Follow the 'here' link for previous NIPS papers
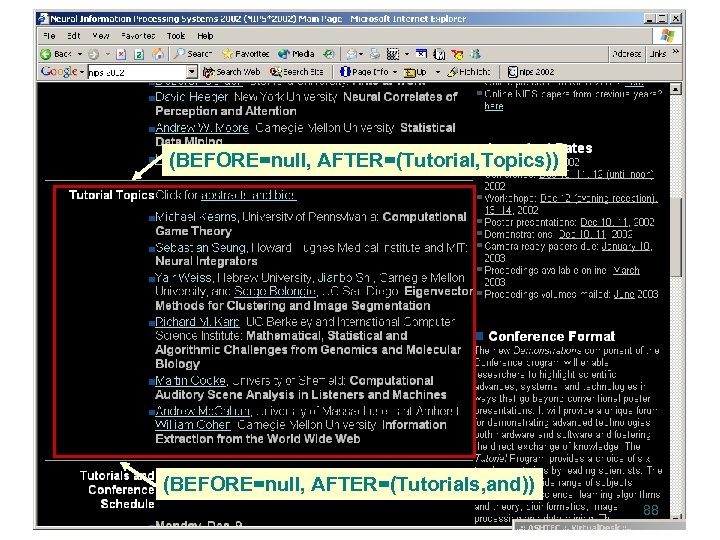720x540 pixels. click(x=494, y=106)
